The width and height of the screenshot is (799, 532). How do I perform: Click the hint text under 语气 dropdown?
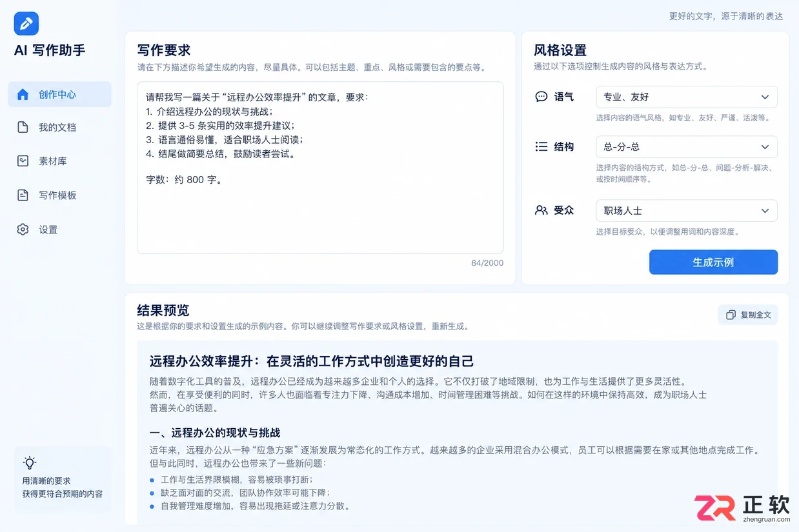coord(683,118)
